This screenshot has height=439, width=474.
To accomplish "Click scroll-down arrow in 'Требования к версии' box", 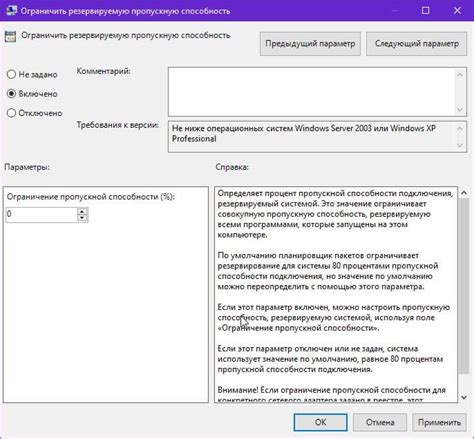I will point(460,145).
